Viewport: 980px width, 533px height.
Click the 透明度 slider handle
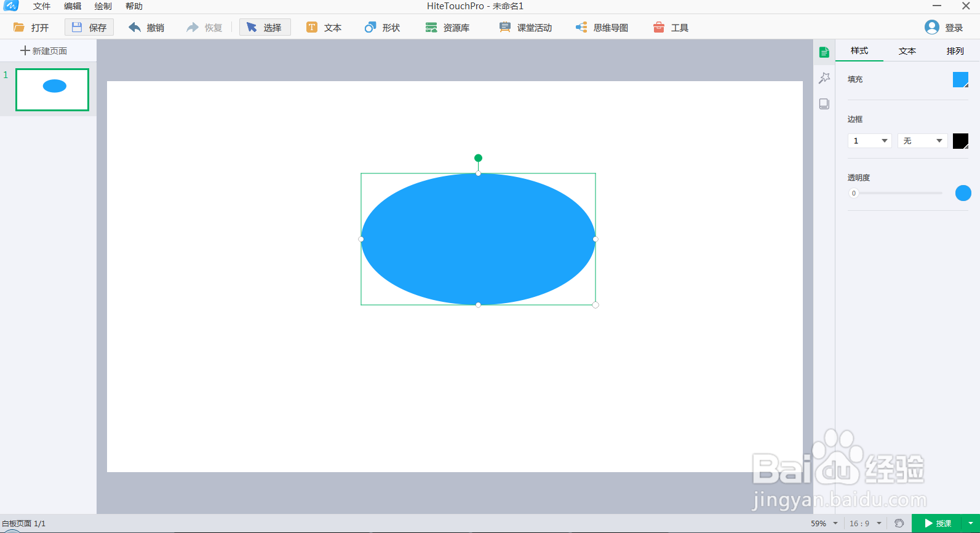point(853,193)
